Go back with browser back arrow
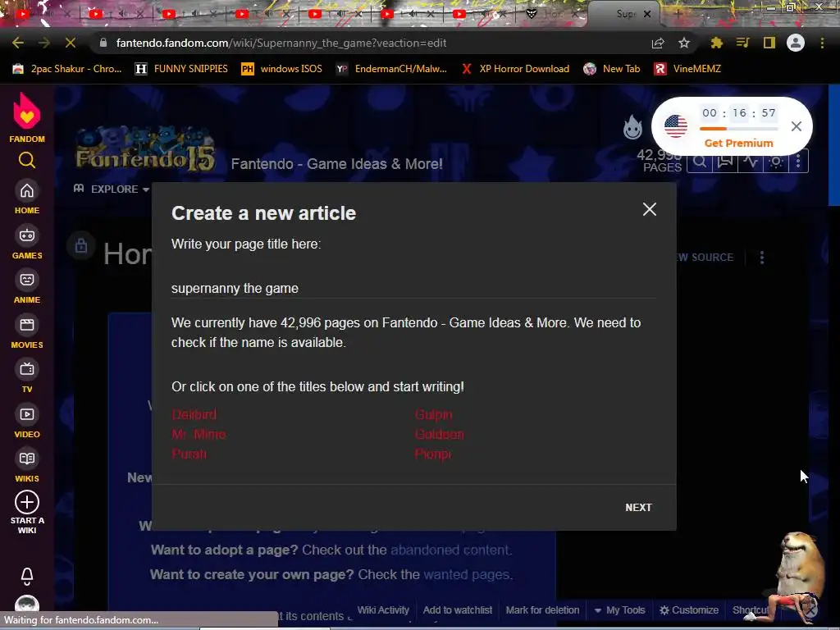Image resolution: width=840 pixels, height=630 pixels. click(18, 43)
